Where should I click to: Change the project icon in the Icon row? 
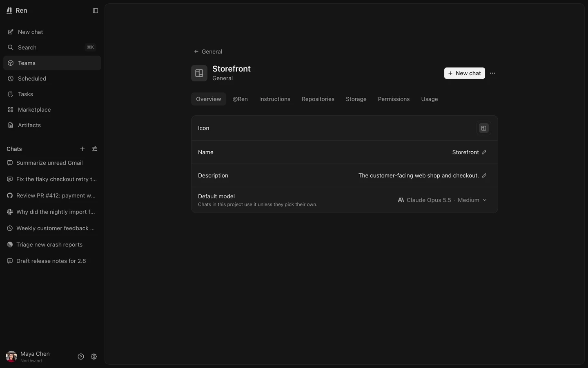pos(484,128)
